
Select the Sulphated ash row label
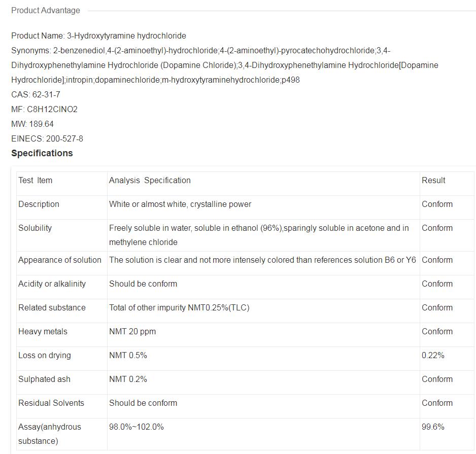click(44, 379)
